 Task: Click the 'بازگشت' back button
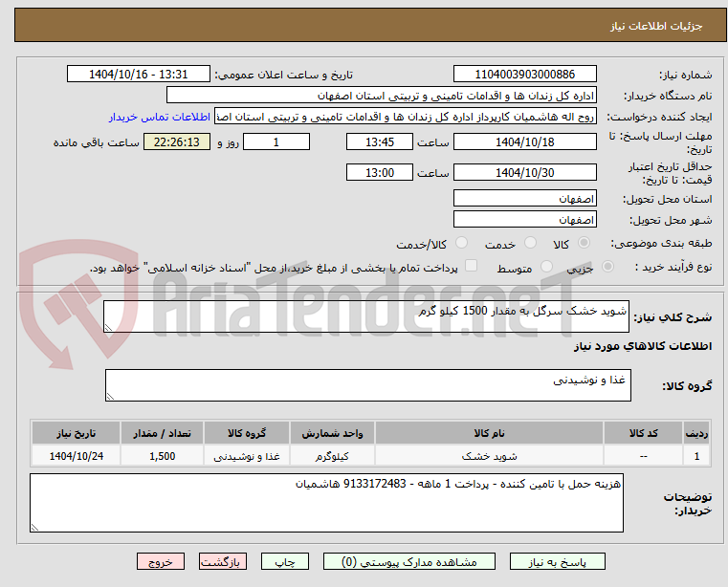pyautogui.click(x=222, y=561)
